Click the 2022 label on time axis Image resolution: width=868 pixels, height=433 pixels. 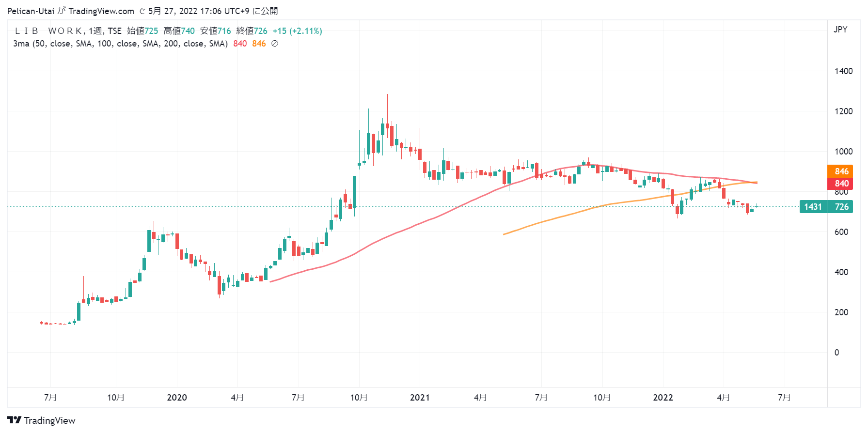[x=663, y=398]
